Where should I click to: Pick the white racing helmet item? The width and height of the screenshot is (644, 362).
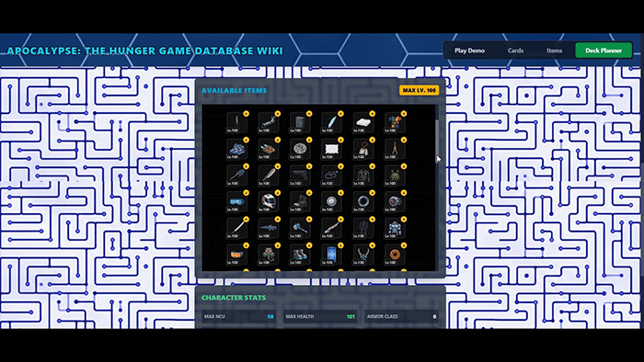[269, 202]
